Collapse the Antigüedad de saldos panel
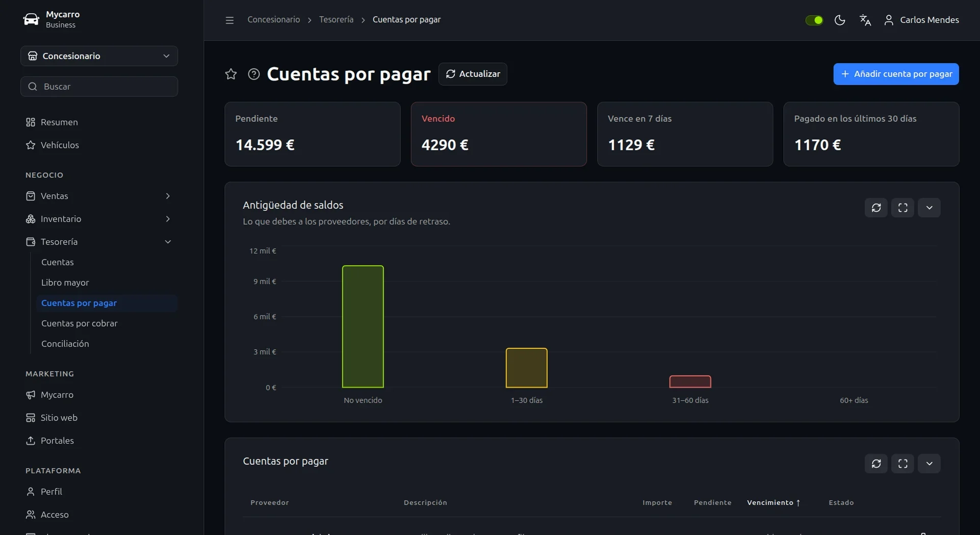The width and height of the screenshot is (980, 535). point(929,208)
